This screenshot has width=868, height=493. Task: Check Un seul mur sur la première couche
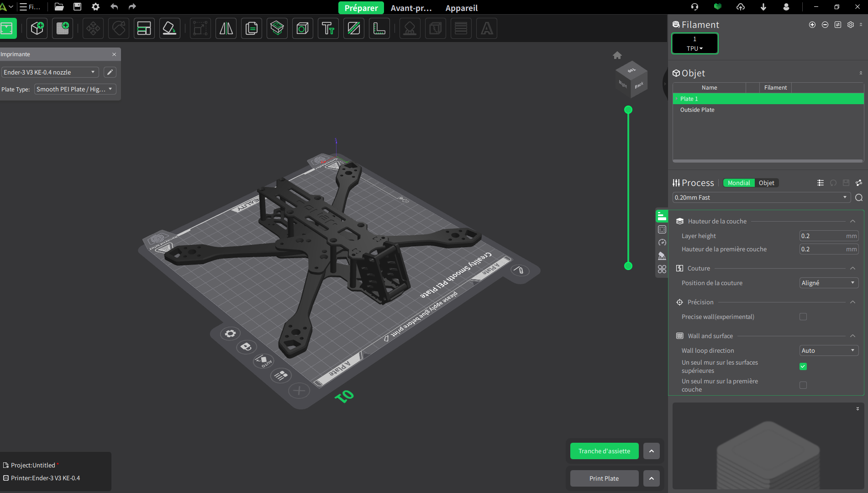tap(803, 385)
